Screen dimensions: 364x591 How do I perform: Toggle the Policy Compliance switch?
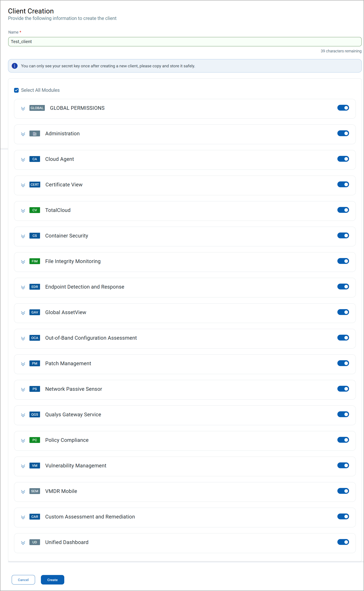(343, 439)
